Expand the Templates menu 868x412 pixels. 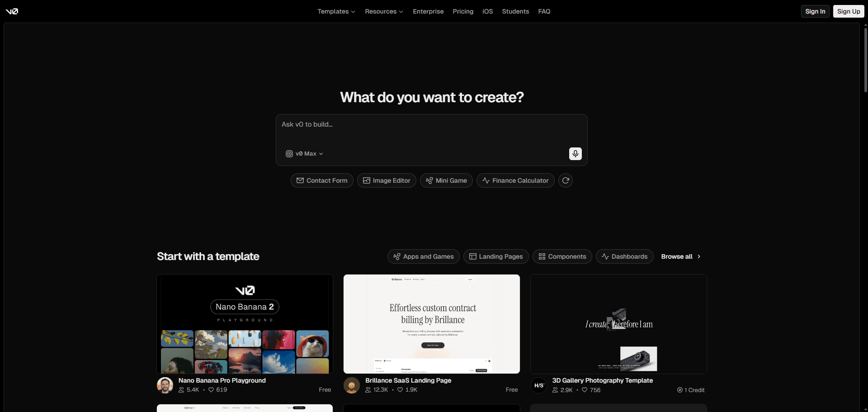pos(336,11)
